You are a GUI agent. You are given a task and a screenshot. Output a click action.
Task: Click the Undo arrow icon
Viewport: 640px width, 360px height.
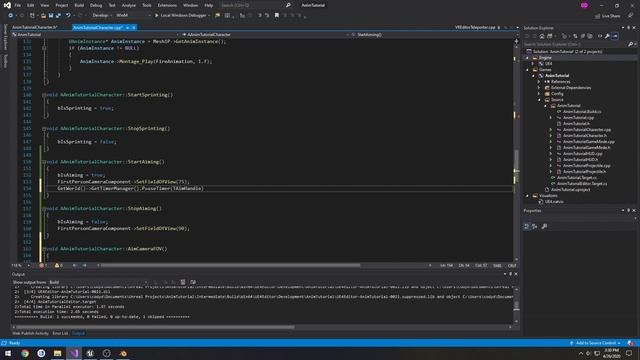[x=68, y=16]
